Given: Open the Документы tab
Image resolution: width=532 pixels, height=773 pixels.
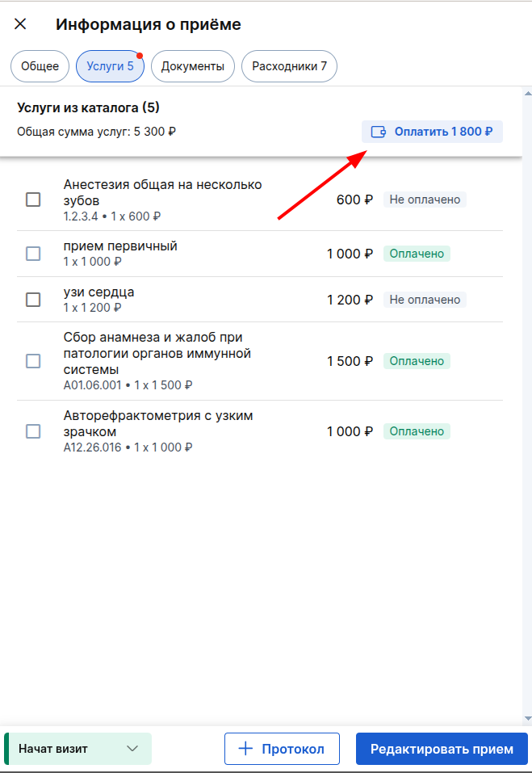Looking at the screenshot, I should [x=193, y=66].
